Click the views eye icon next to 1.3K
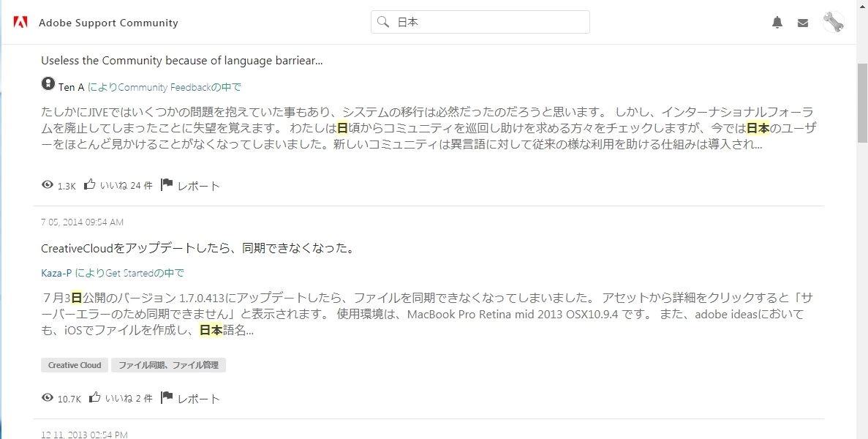 48,185
